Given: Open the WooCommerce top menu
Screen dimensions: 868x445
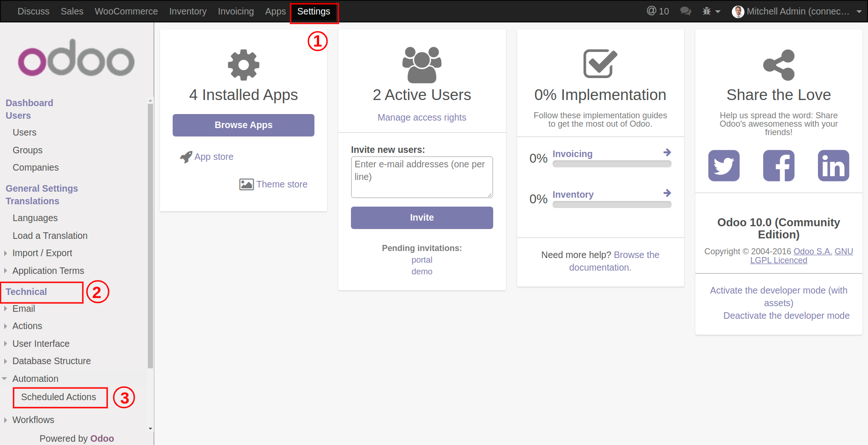Looking at the screenshot, I should [126, 11].
